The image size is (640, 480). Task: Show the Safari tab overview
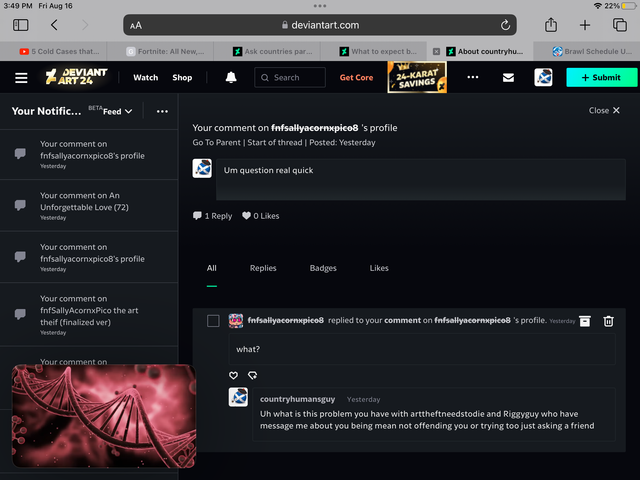[620, 25]
